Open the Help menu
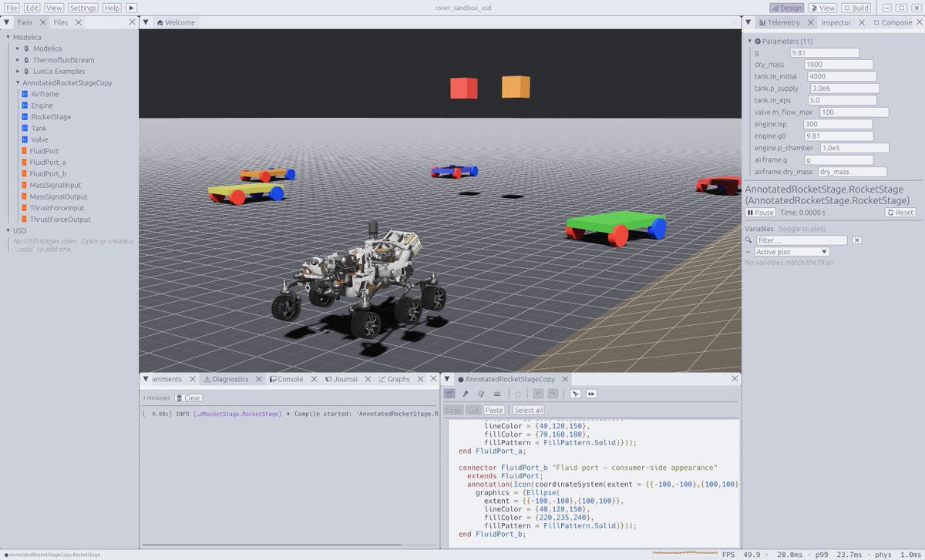 (113, 8)
